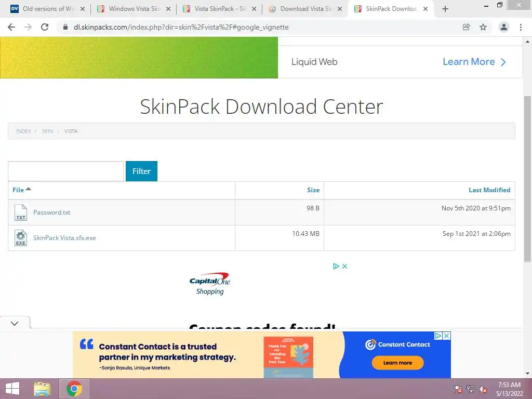
Task: Click Nov 5th 2020 at 9:51pm date
Action: point(476,208)
